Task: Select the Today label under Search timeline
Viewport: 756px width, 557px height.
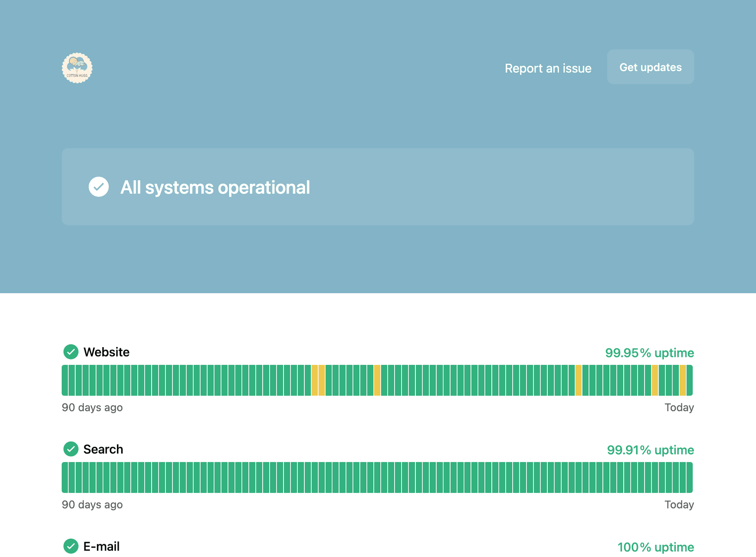Action: point(679,505)
